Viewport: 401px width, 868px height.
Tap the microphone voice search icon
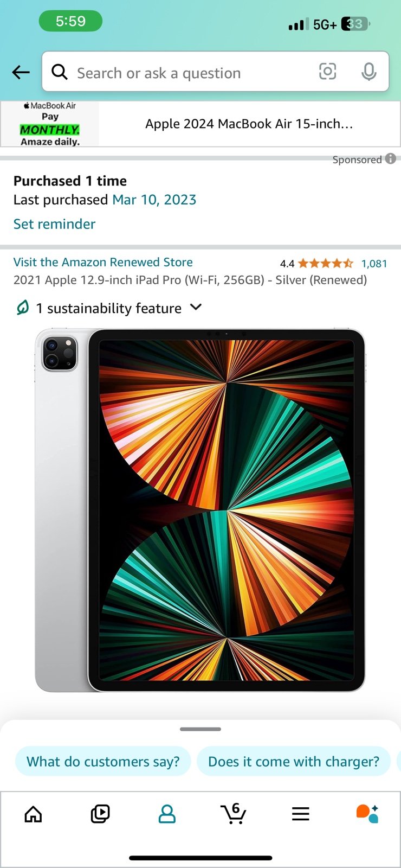click(x=369, y=72)
